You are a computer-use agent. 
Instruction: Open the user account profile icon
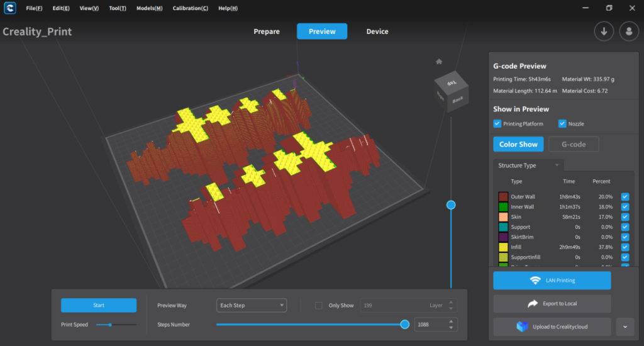coord(629,31)
